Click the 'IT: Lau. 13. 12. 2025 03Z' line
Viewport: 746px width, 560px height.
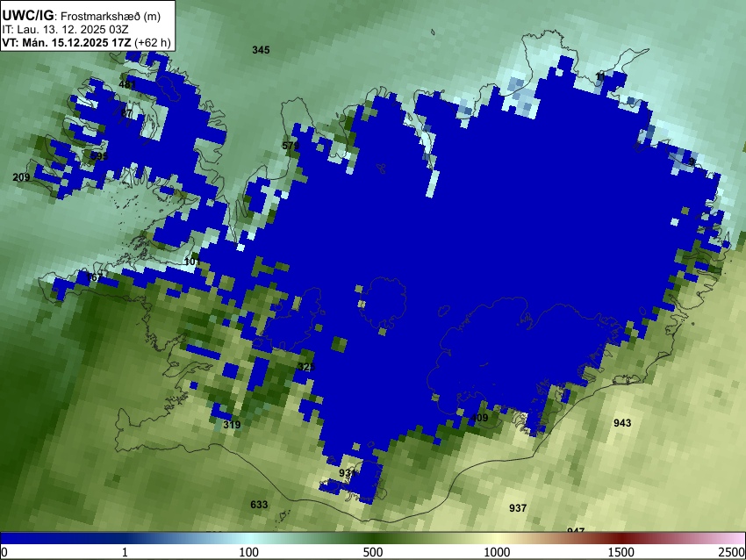pyautogui.click(x=65, y=30)
